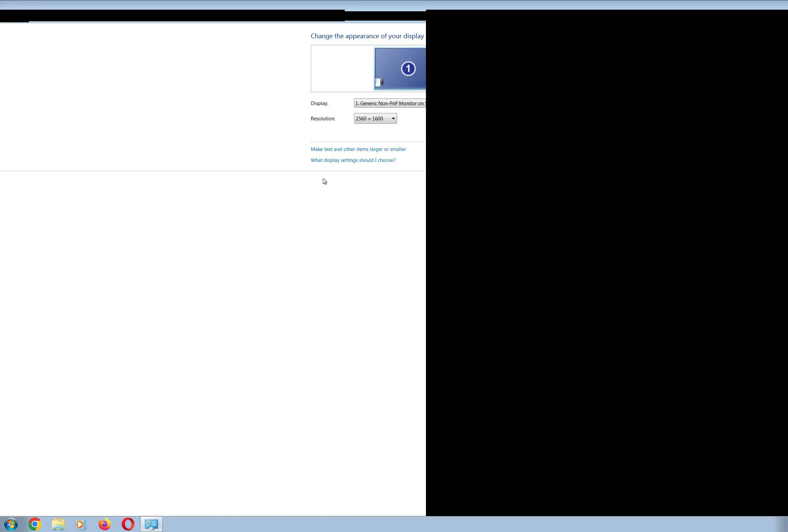Click the 'Display:' label text
This screenshot has width=788, height=532.
319,103
